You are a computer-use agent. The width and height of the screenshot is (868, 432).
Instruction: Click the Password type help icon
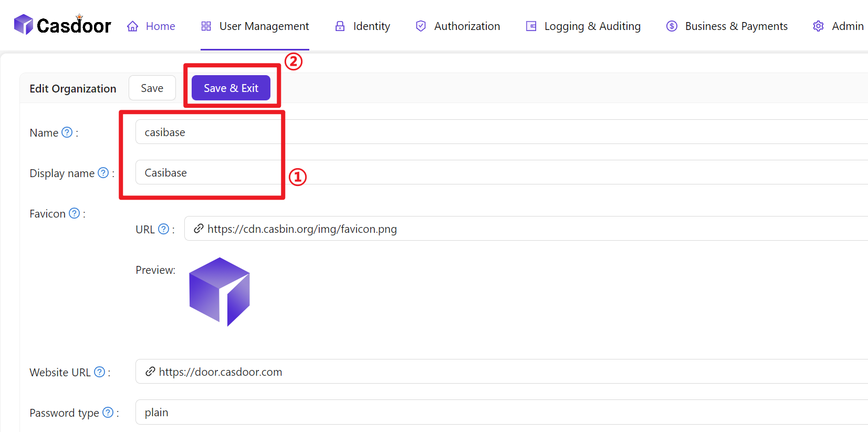point(108,413)
